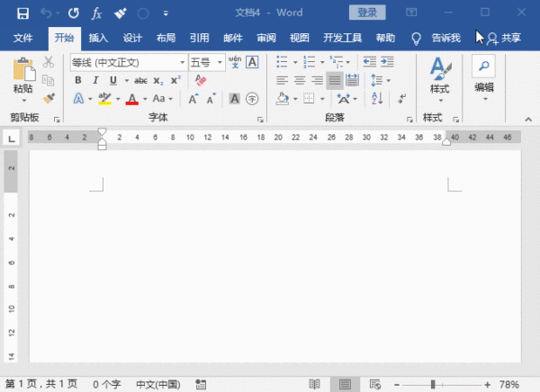
Task: Click the Undo arrow icon
Action: tap(47, 13)
